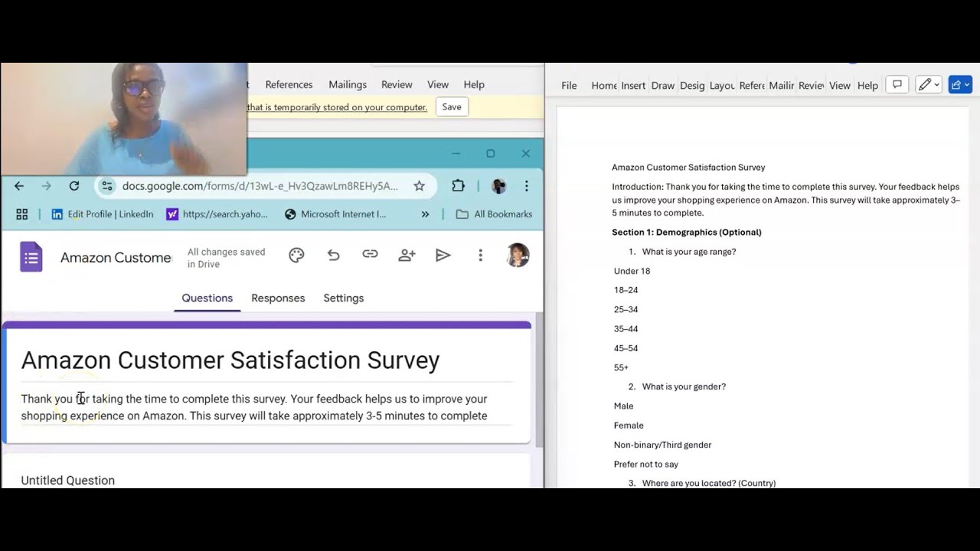Open Draw tab in right Word window
This screenshot has height=551, width=980.
coord(663,86)
